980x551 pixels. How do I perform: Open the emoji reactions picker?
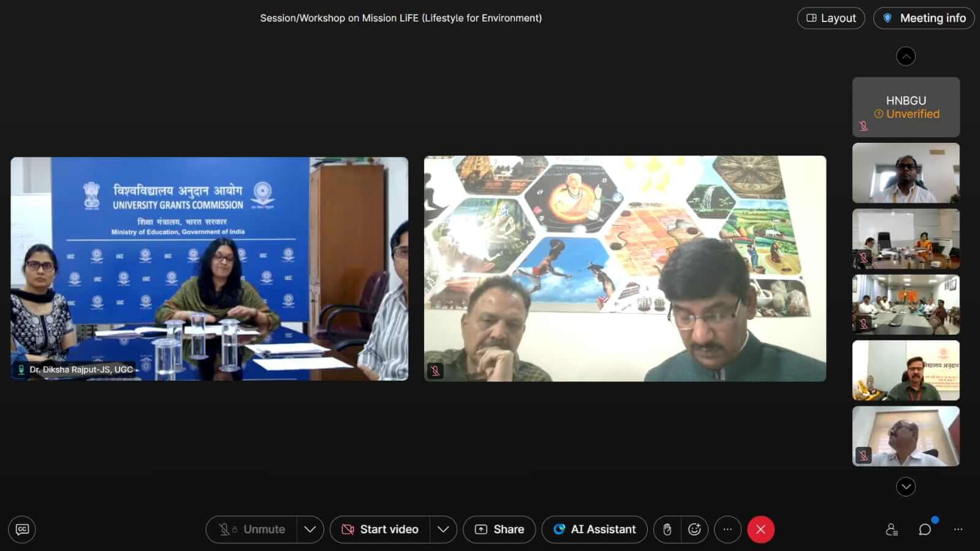click(x=694, y=530)
